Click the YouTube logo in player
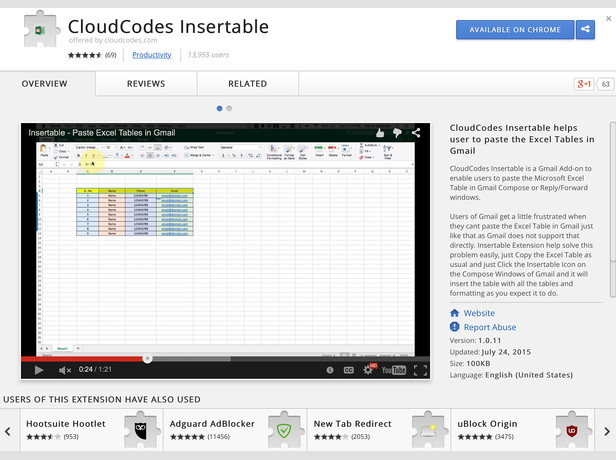The width and height of the screenshot is (616, 460). coord(394,370)
